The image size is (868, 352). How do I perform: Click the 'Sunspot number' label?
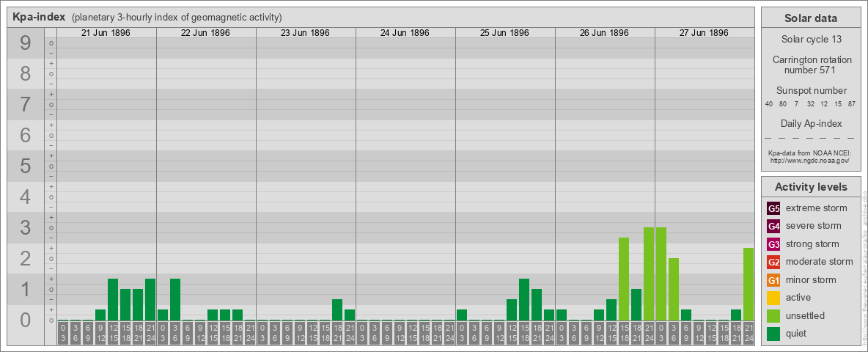click(811, 91)
